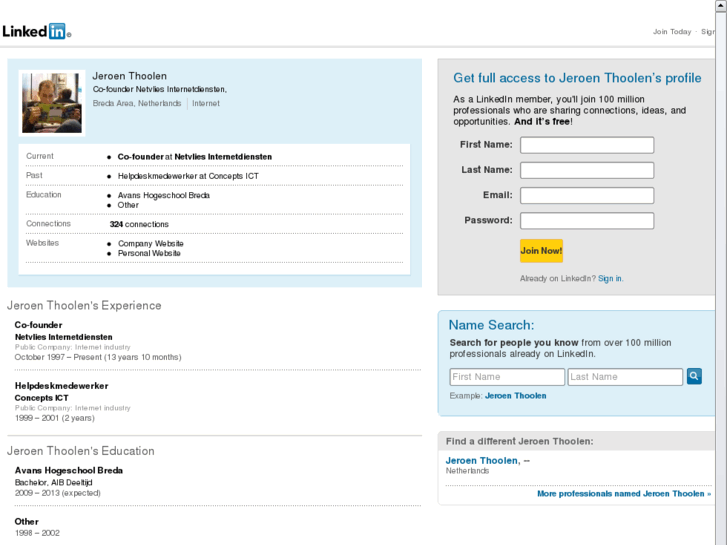Click Get full access to profile heading

(577, 78)
